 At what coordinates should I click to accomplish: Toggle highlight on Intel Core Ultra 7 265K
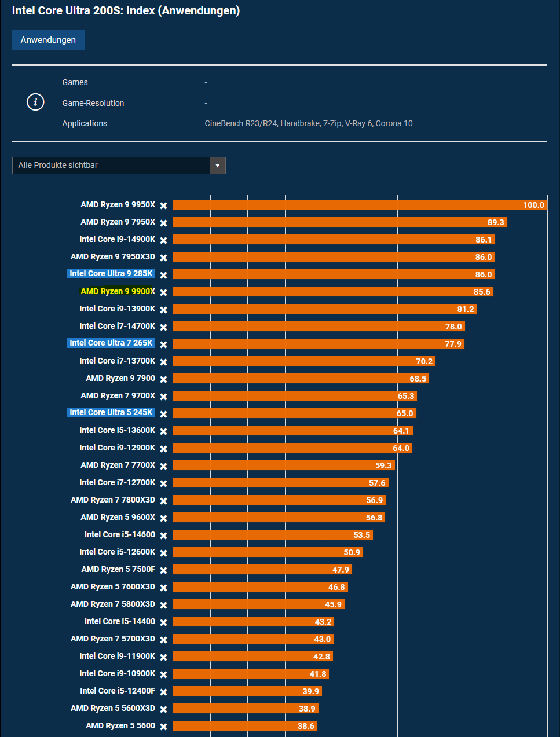(x=111, y=343)
